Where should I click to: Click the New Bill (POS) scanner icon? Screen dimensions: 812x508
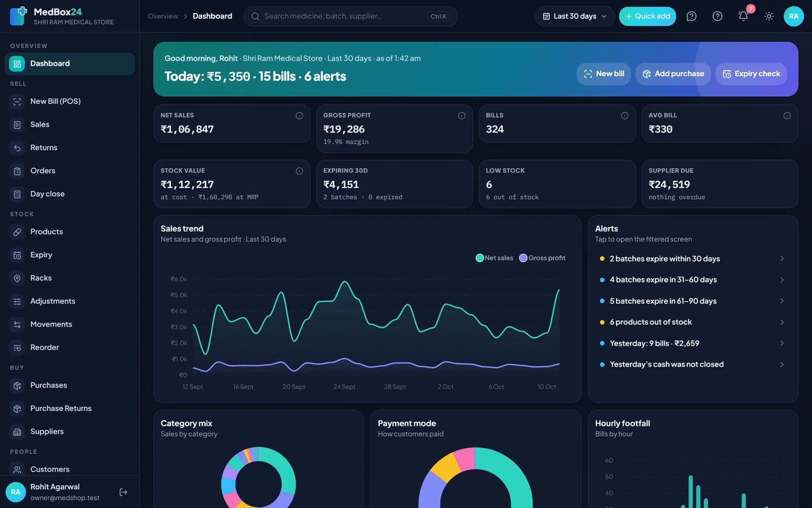pos(17,102)
